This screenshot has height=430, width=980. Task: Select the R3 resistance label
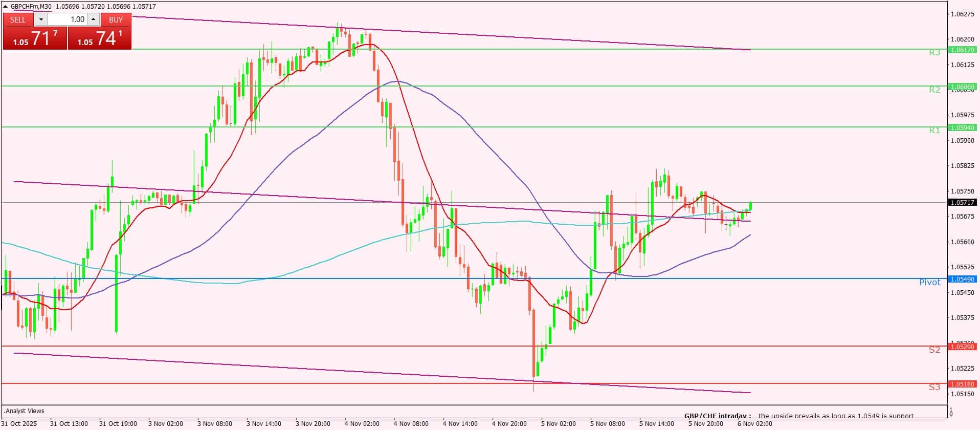click(934, 52)
